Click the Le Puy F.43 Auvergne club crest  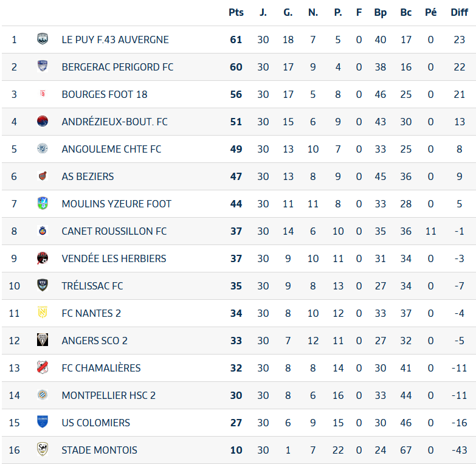tap(43, 39)
